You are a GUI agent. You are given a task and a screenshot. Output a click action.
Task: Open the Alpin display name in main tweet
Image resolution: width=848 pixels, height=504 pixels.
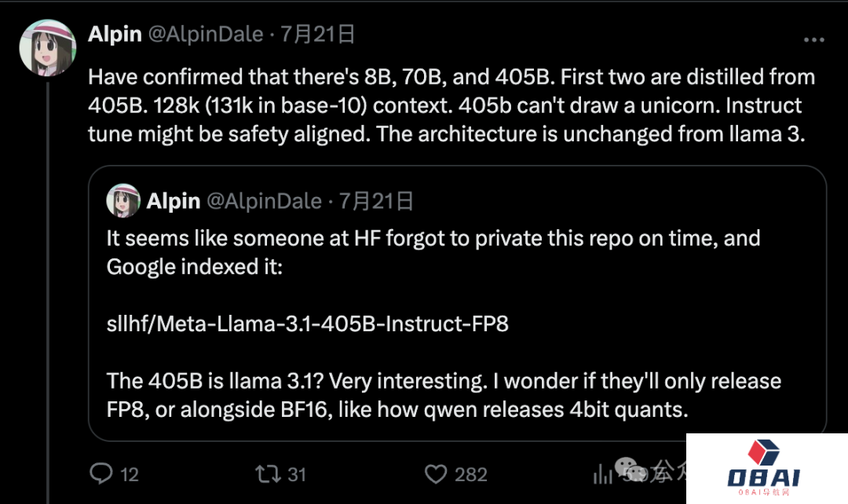[115, 35]
